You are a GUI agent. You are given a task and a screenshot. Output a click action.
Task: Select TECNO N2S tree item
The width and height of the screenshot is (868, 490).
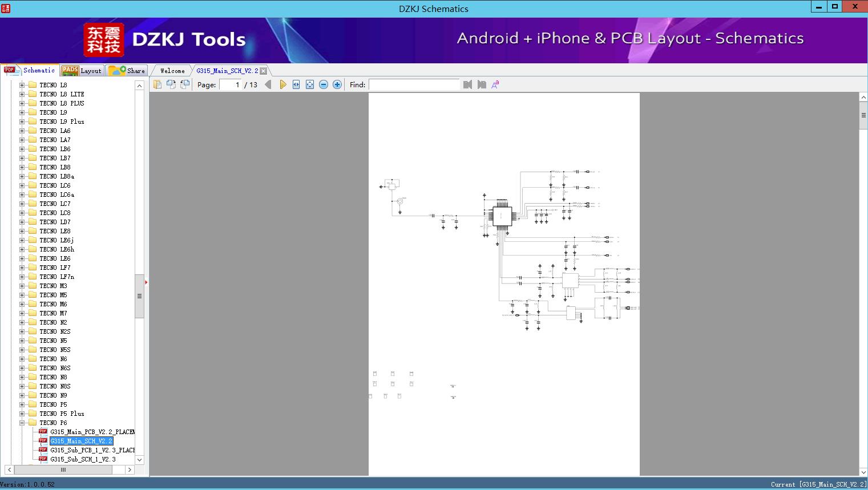55,331
